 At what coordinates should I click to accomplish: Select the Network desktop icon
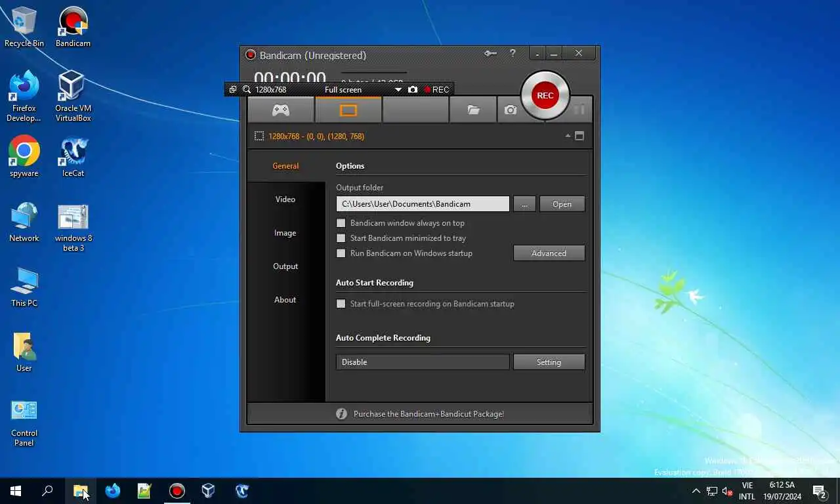[24, 222]
